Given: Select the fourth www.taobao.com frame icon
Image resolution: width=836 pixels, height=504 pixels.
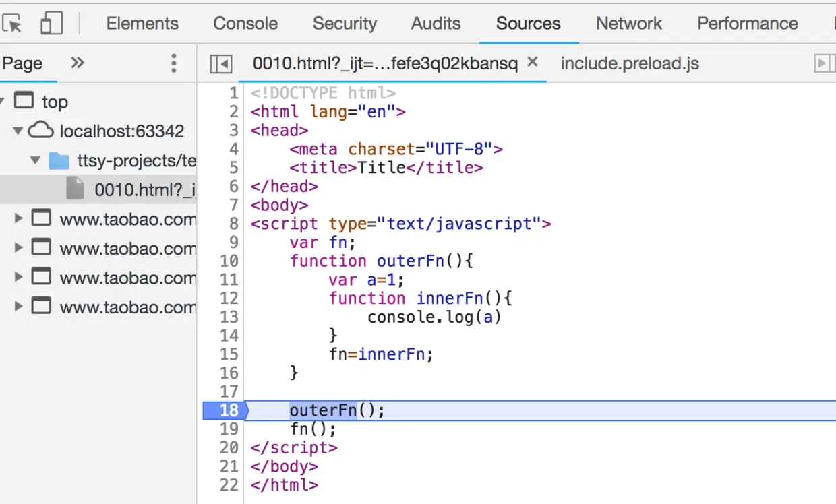Looking at the screenshot, I should click(x=42, y=306).
